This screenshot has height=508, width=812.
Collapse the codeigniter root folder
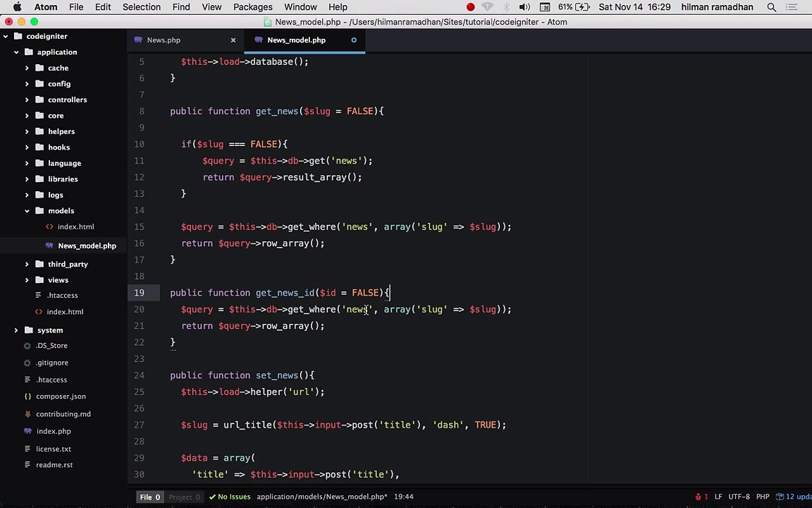point(6,36)
